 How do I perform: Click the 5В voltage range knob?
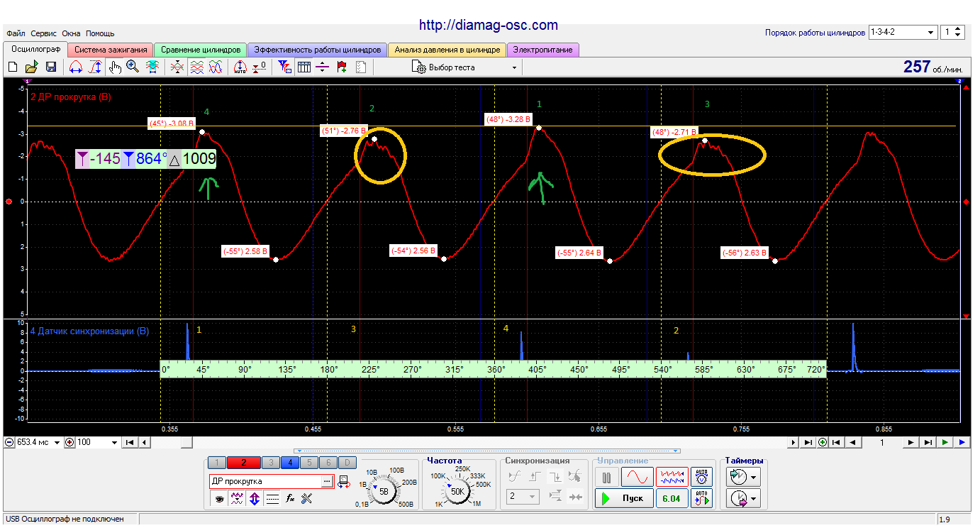pyautogui.click(x=384, y=491)
